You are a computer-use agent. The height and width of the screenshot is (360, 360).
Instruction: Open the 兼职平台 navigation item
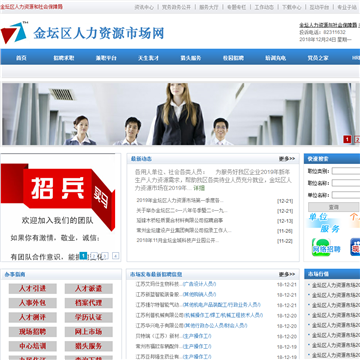point(106,58)
